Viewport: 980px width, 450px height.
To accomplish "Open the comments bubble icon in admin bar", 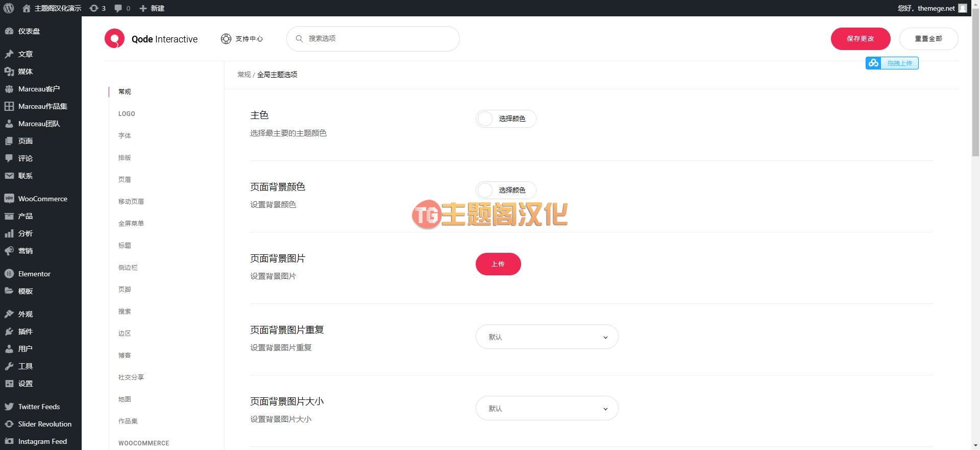I will pyautogui.click(x=118, y=8).
